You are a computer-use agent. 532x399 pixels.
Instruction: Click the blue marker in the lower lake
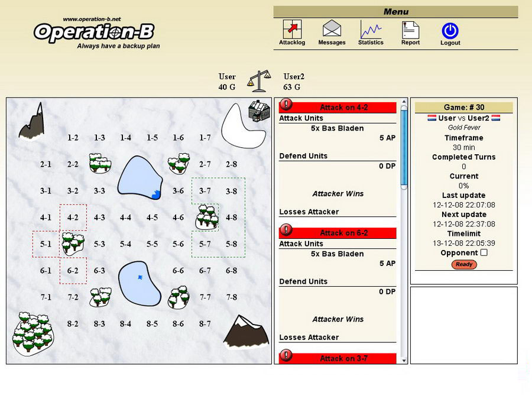140,278
